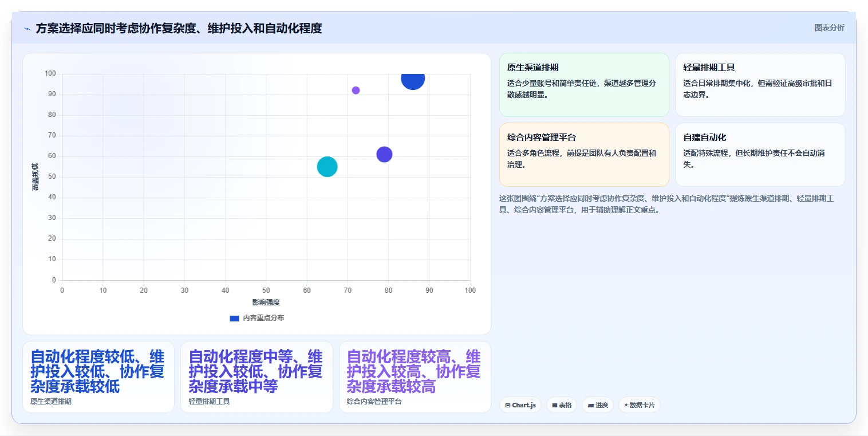The image size is (868, 436).
Task: Open the 综合内容管理平台 orange card
Action: [584, 155]
